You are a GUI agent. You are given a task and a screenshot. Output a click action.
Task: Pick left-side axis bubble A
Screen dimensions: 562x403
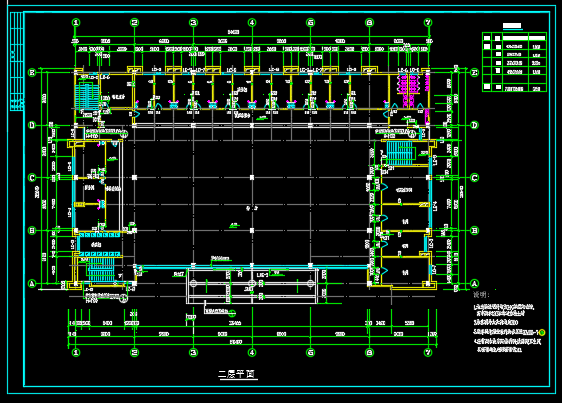pos(32,284)
